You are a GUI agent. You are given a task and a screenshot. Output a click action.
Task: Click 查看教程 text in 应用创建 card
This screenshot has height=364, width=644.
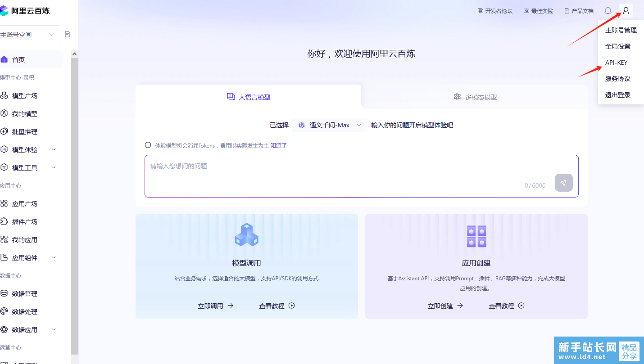click(501, 306)
